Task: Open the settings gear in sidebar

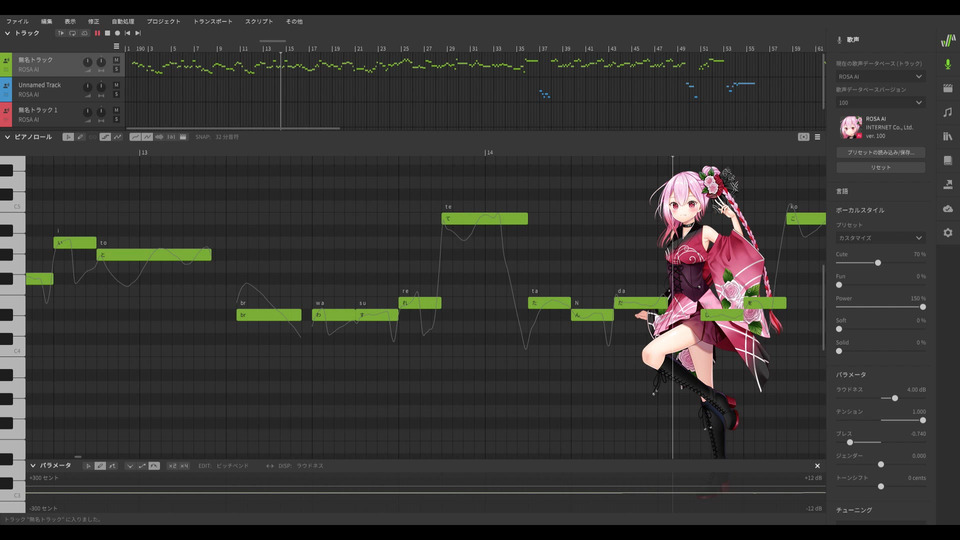Action: coord(948,233)
